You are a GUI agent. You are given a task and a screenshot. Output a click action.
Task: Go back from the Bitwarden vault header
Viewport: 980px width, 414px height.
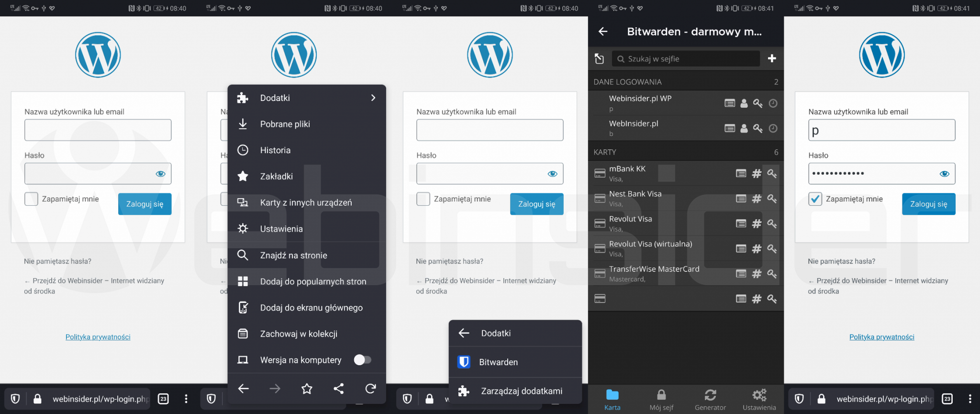point(603,32)
